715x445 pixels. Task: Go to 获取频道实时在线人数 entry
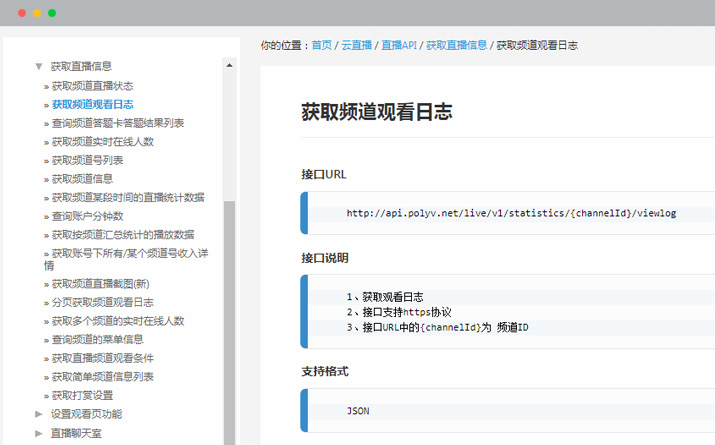tap(102, 142)
